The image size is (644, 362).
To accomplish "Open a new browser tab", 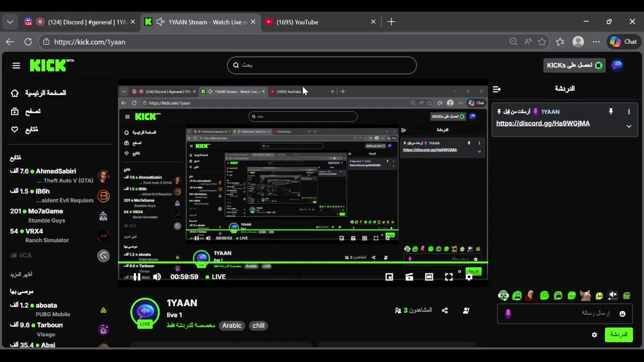I will (391, 22).
